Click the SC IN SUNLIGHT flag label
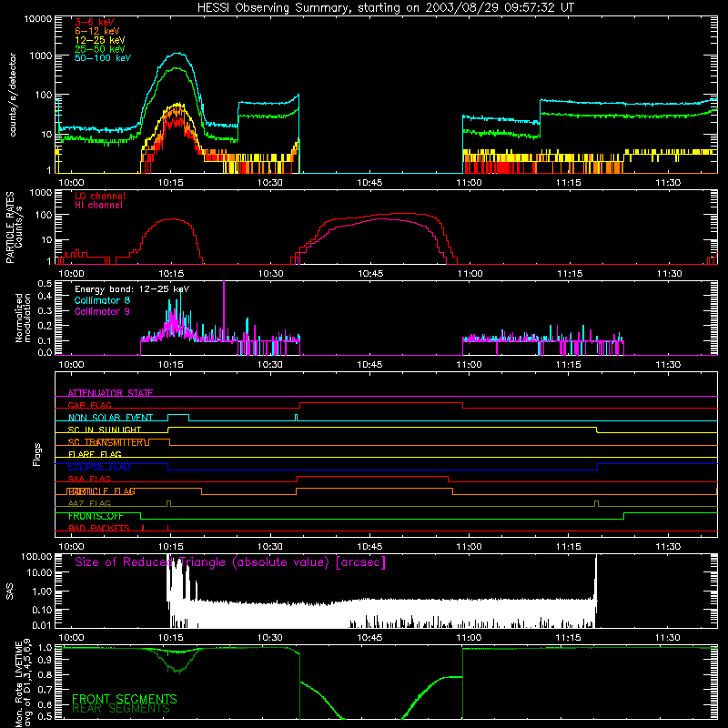 tap(105, 430)
